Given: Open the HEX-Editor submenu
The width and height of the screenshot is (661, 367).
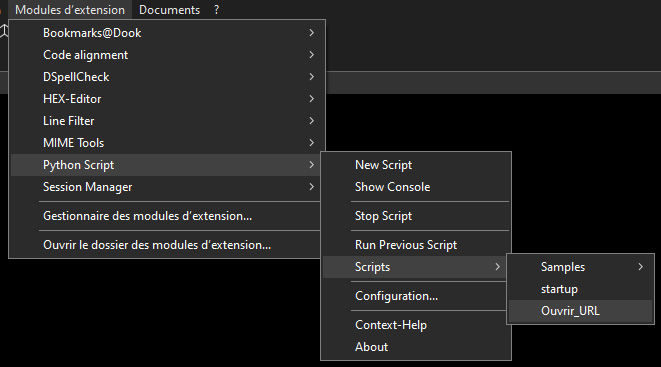Looking at the screenshot, I should [167, 99].
